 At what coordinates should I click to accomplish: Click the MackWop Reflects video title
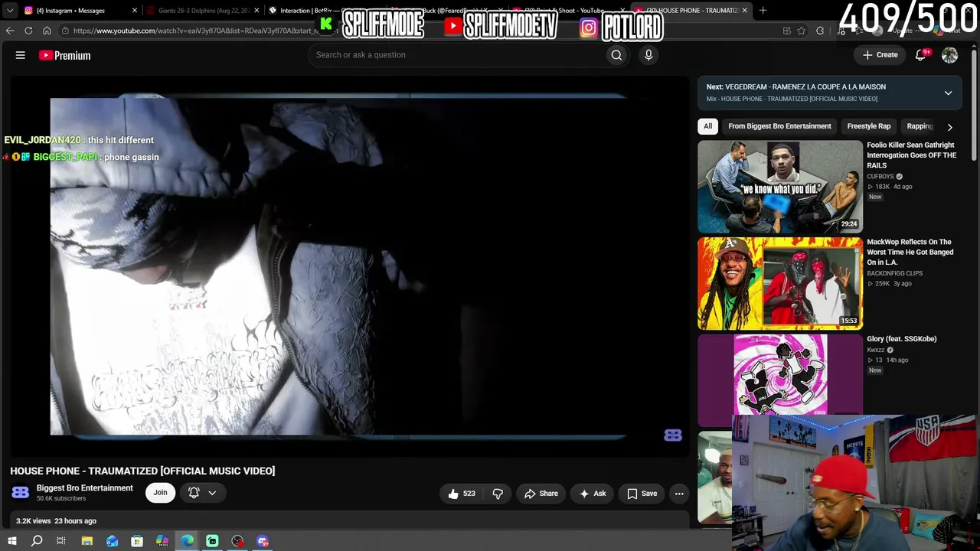coord(910,252)
